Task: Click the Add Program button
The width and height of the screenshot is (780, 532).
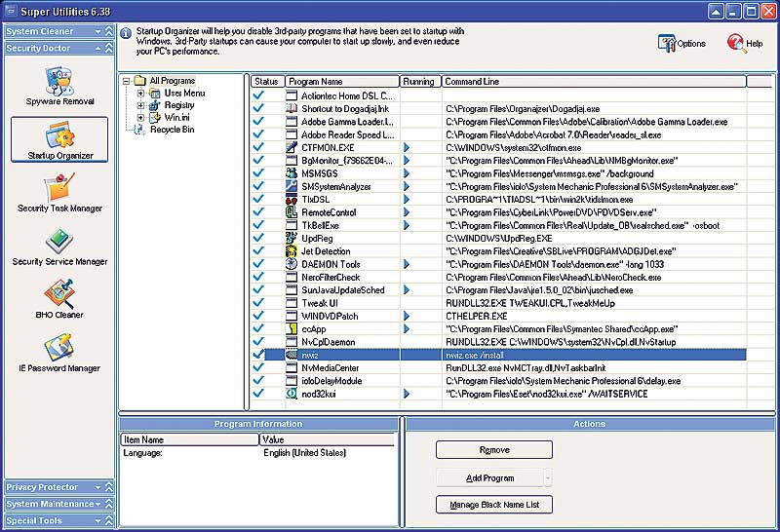Action: pyautogui.click(x=489, y=477)
